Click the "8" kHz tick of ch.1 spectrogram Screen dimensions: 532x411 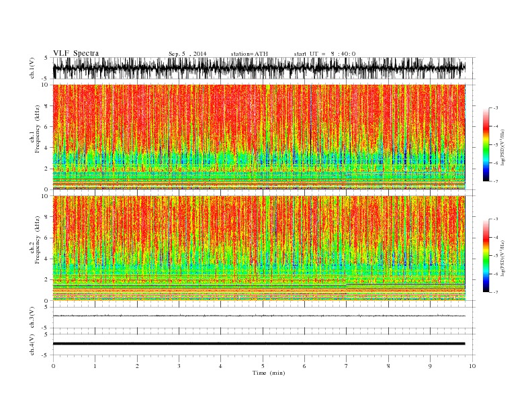point(47,106)
